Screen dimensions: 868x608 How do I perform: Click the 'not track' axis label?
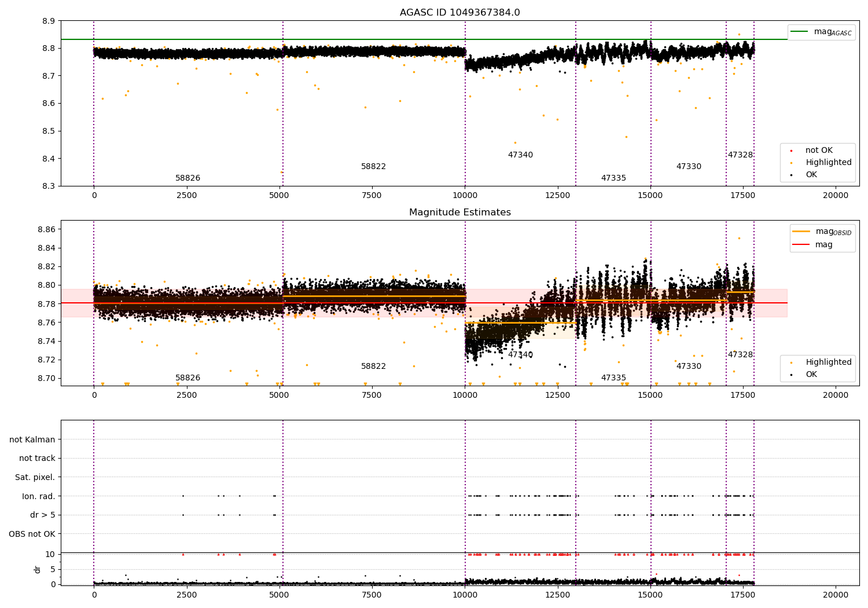pos(37,458)
